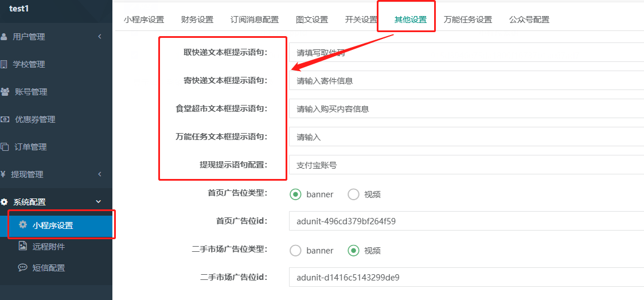Click the 万能任务文本框提示语句 label
The height and width of the screenshot is (300, 644).
pyautogui.click(x=221, y=137)
